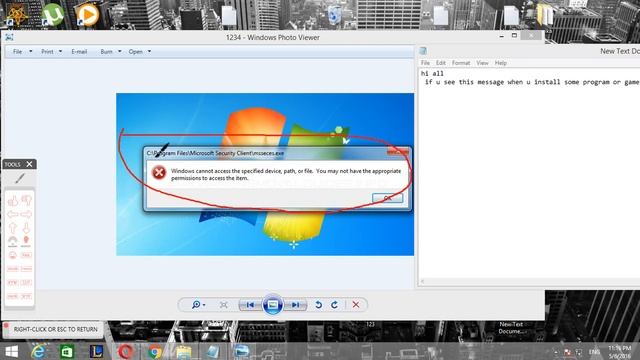
Task: Launch Google Chrome from the taskbar
Action: pos(155,351)
